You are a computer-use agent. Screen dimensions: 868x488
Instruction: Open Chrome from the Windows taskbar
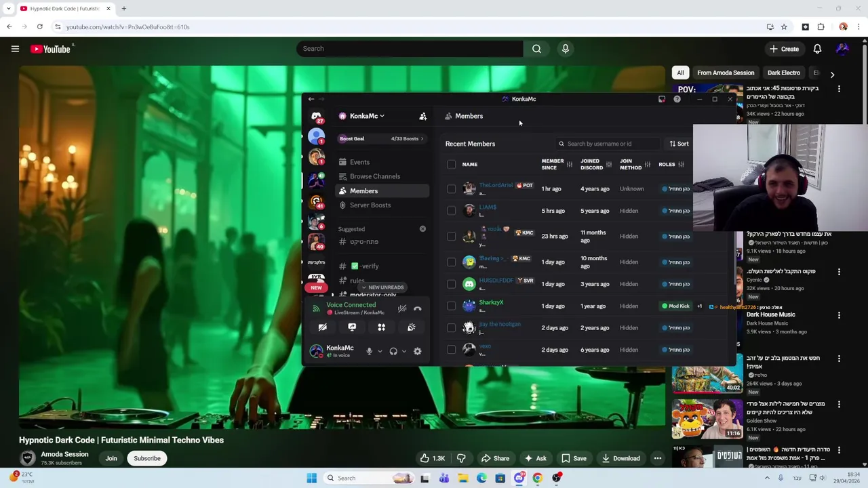tap(537, 478)
